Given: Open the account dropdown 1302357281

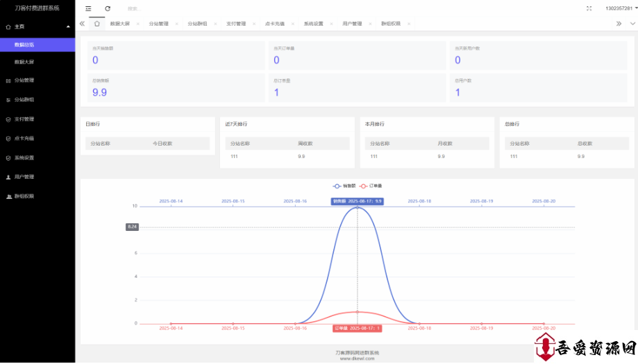Looking at the screenshot, I should (621, 8).
